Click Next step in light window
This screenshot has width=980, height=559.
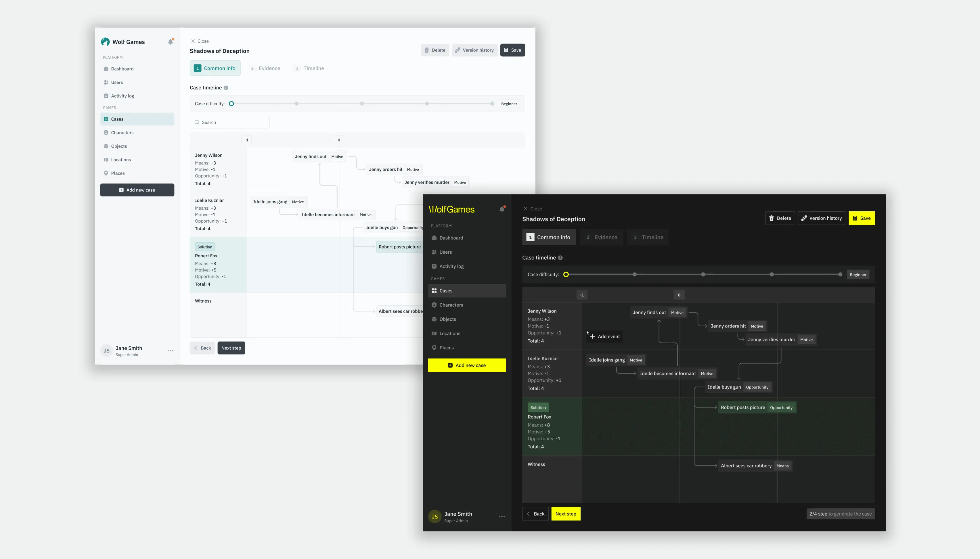click(x=231, y=348)
